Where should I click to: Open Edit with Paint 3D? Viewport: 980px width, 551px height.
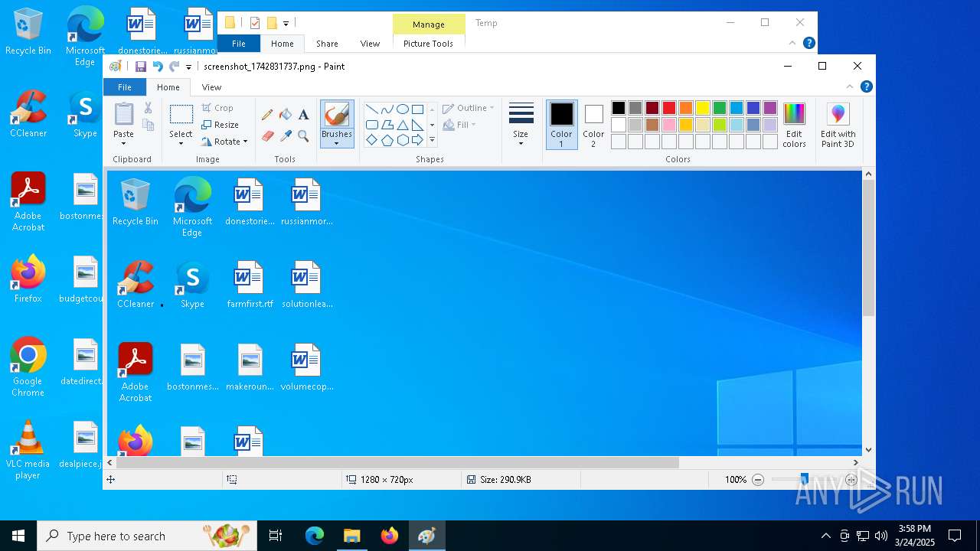[838, 126]
